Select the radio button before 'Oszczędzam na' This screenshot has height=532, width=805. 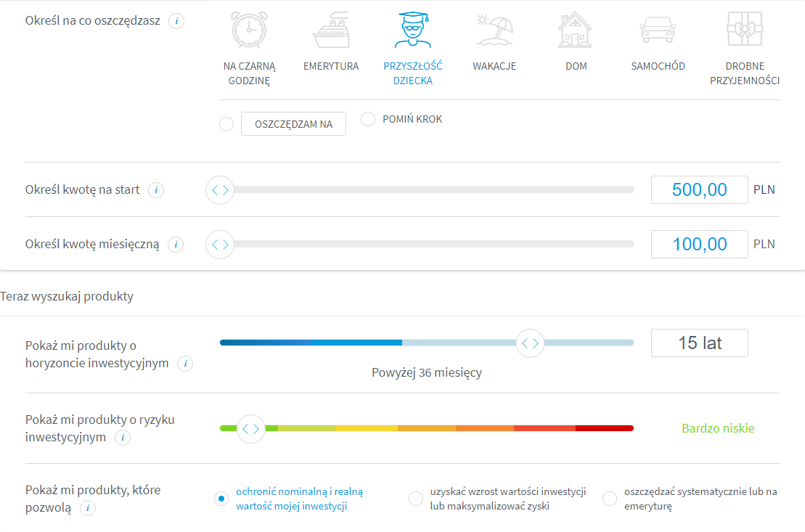pos(226,124)
